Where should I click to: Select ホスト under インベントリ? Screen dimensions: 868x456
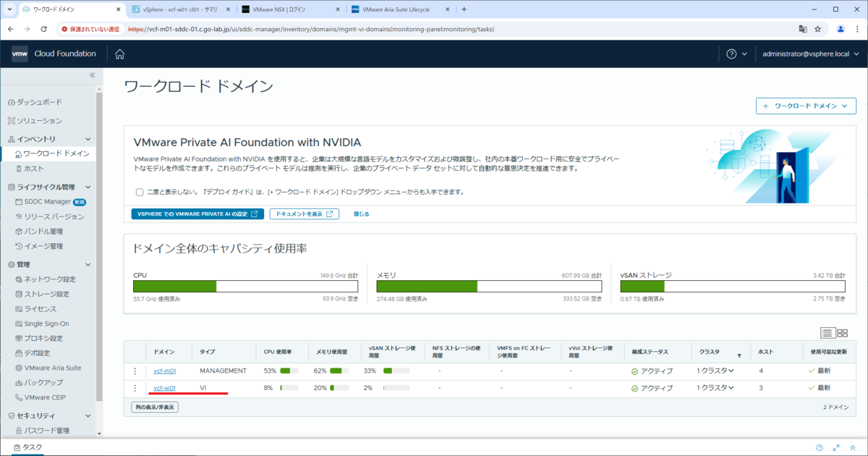29,168
